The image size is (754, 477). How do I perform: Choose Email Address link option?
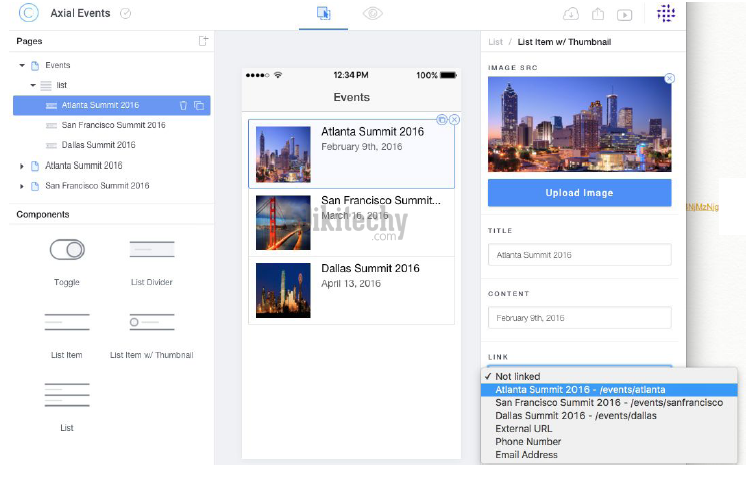click(x=609, y=454)
